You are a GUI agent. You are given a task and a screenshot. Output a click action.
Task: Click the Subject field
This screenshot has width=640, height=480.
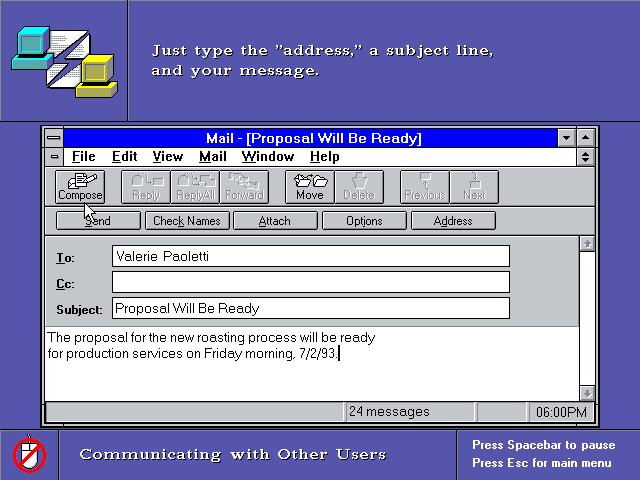[x=311, y=308]
